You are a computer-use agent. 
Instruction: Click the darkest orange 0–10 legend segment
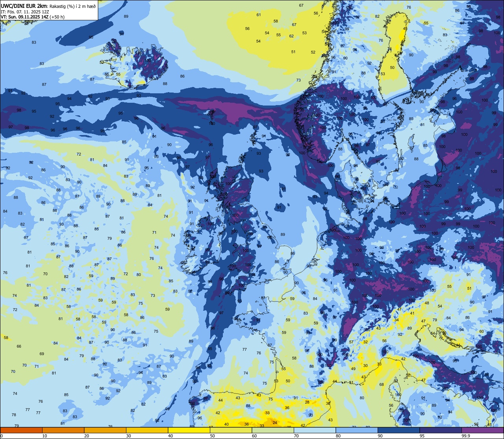point(21,430)
